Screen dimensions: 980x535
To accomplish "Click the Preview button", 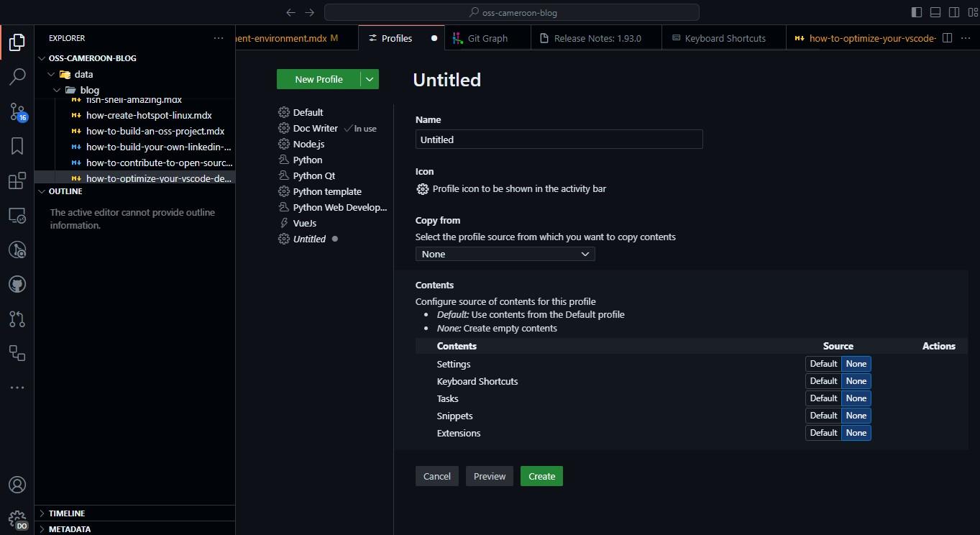I will click(x=490, y=476).
